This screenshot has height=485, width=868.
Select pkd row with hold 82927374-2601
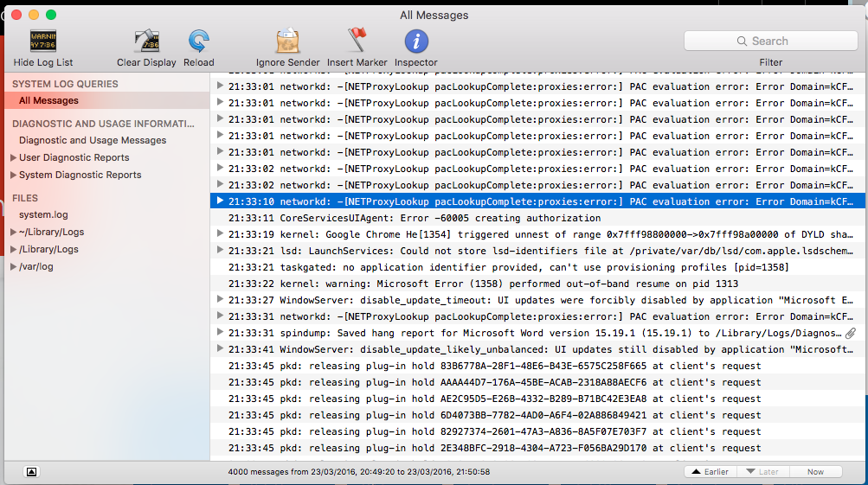pos(537,431)
